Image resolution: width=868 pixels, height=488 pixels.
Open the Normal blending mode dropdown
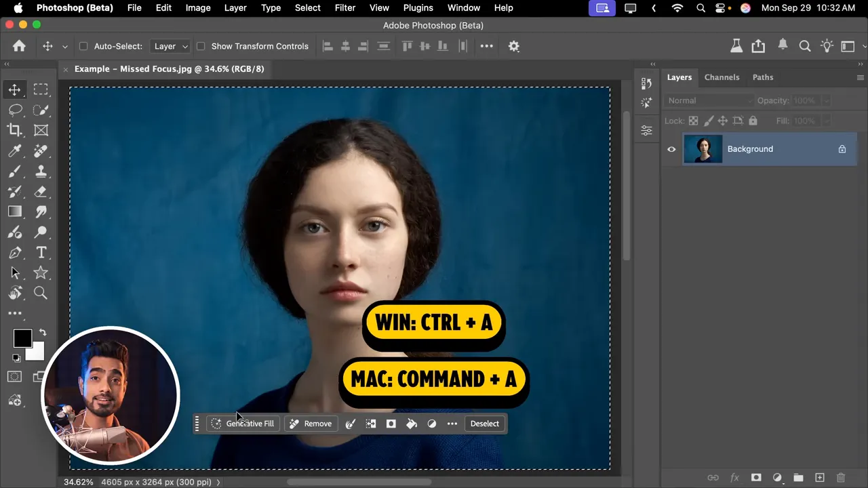point(709,100)
